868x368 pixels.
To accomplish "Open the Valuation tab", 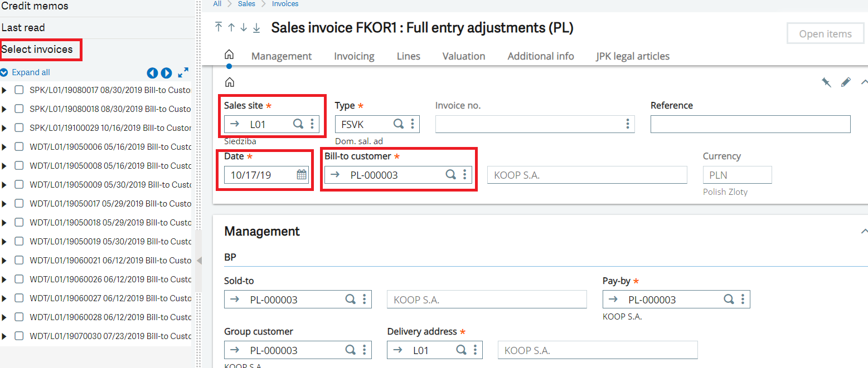I will coord(463,56).
